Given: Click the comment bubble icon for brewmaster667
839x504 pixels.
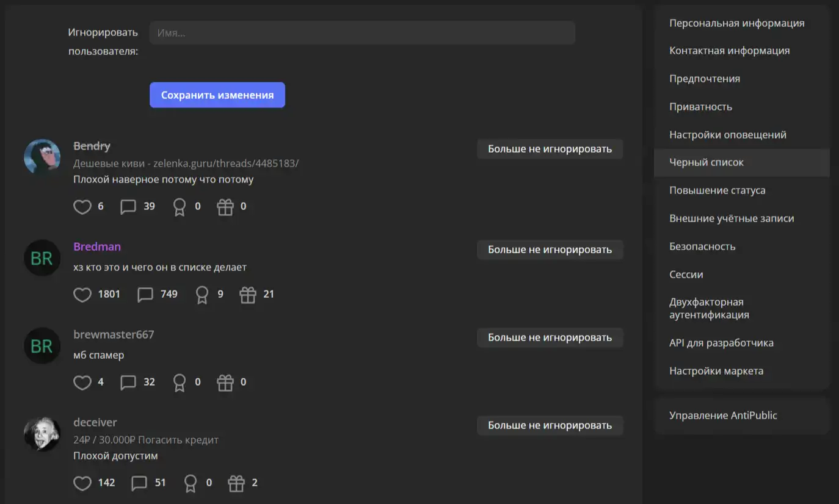Looking at the screenshot, I should tap(128, 383).
